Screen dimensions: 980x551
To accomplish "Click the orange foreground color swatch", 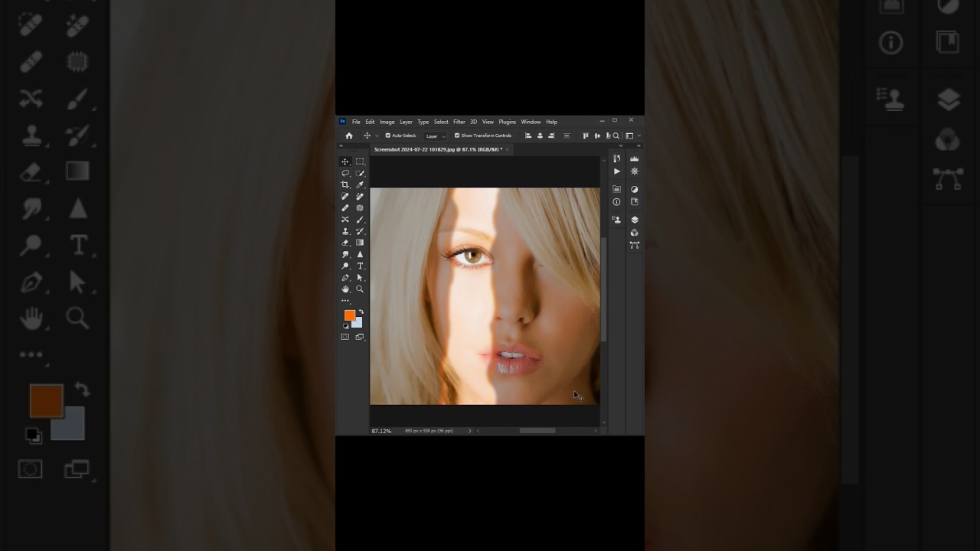I will point(348,314).
